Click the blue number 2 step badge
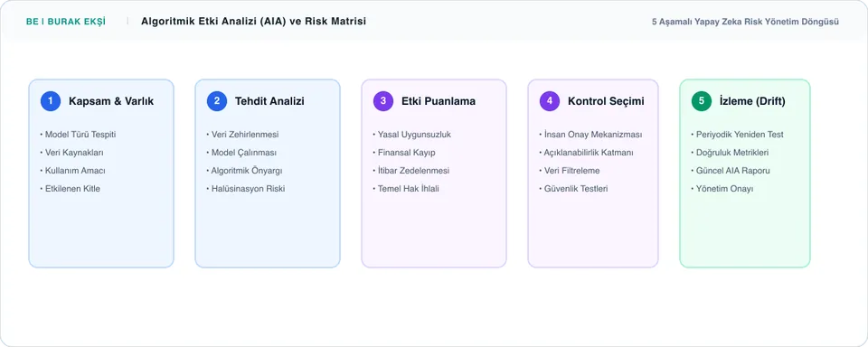Screen dimensions: 868x347 click(x=217, y=101)
